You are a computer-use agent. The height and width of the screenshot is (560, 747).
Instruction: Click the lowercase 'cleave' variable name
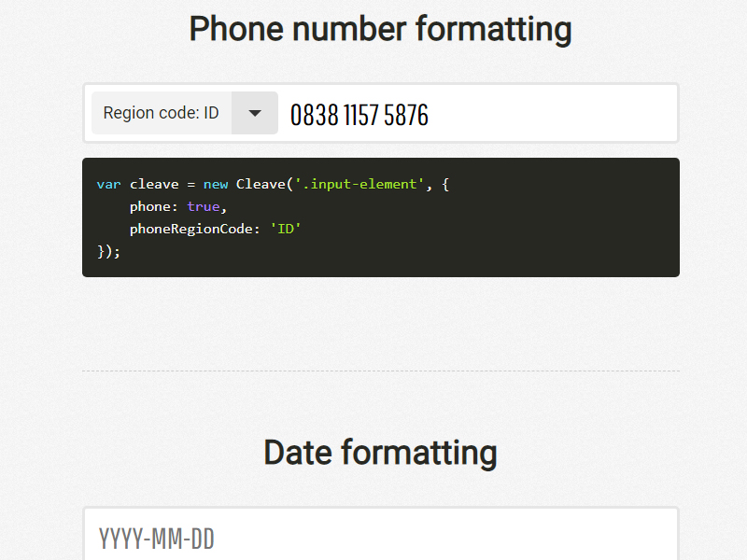coord(154,184)
